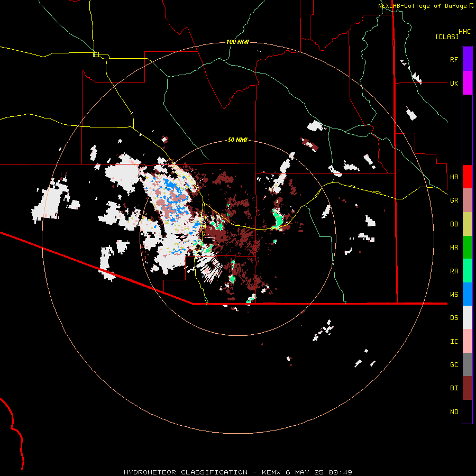This screenshot has width=476, height=476.
Task: Click the RF purple legend swatch
Action: point(467,59)
